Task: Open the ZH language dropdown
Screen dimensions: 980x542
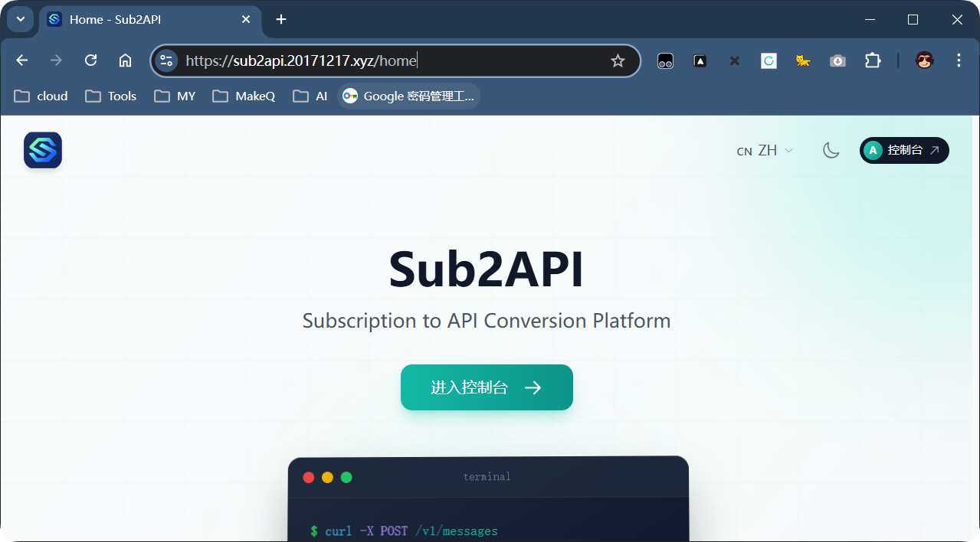Action: point(765,151)
